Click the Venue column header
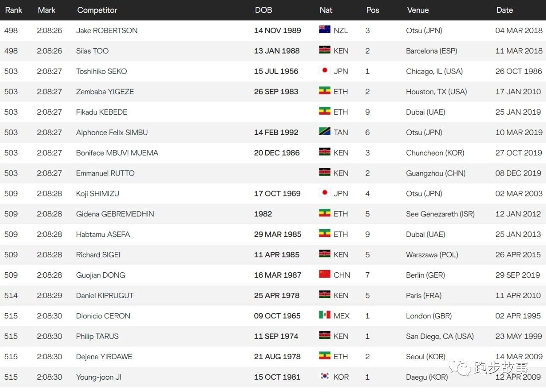Screen dimensions: 546x392 coord(418,10)
